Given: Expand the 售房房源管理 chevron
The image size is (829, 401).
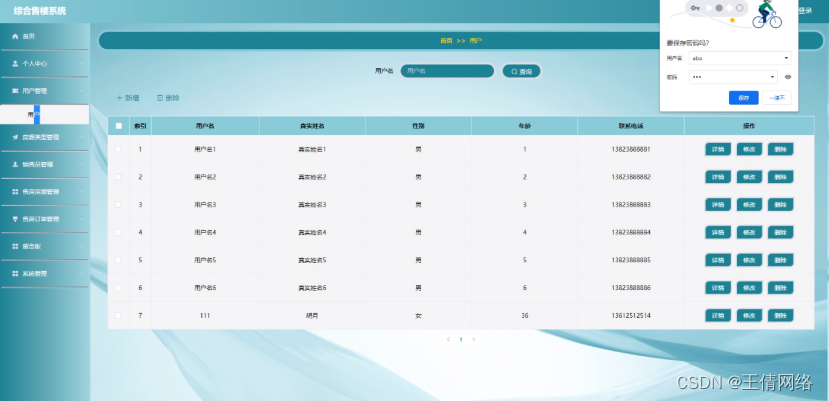Looking at the screenshot, I should click(81, 192).
